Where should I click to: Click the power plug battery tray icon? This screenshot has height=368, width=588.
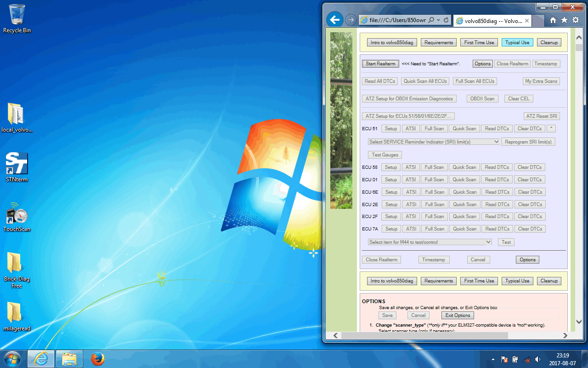(515, 359)
